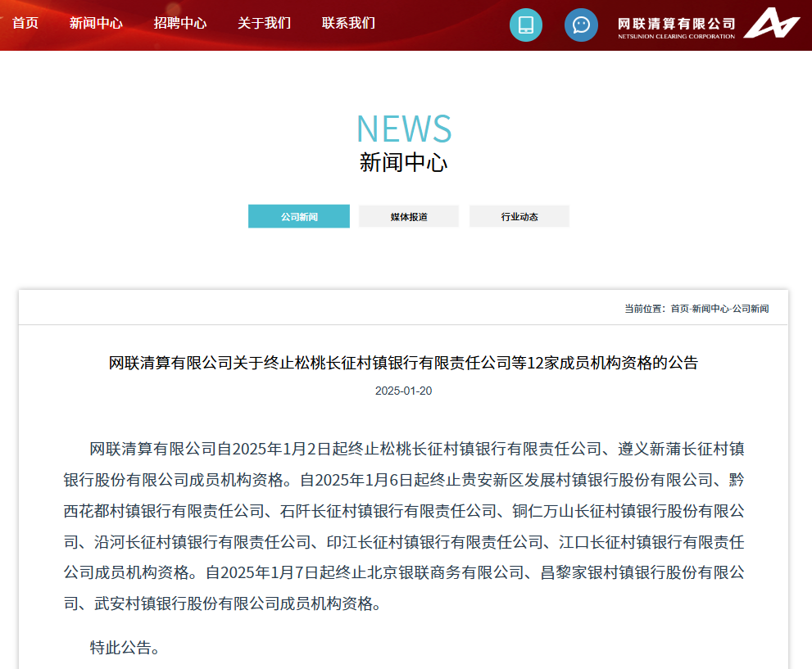Click text 武安村镇银行股份有限公司成员机构资格
This screenshot has width=812, height=669.
(x=233, y=603)
